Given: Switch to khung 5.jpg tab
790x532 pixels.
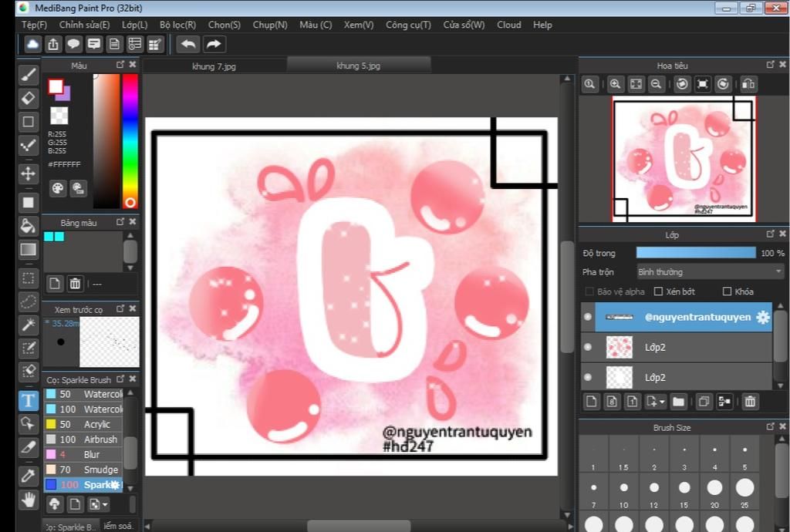Looking at the screenshot, I should point(358,66).
